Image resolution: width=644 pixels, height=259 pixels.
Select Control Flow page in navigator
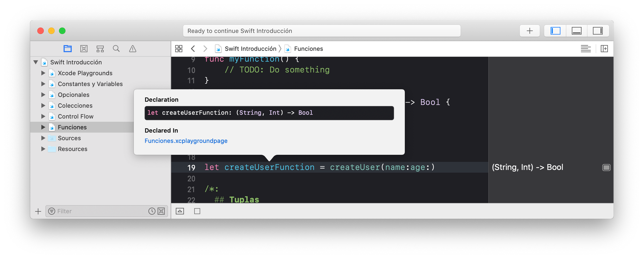point(76,116)
